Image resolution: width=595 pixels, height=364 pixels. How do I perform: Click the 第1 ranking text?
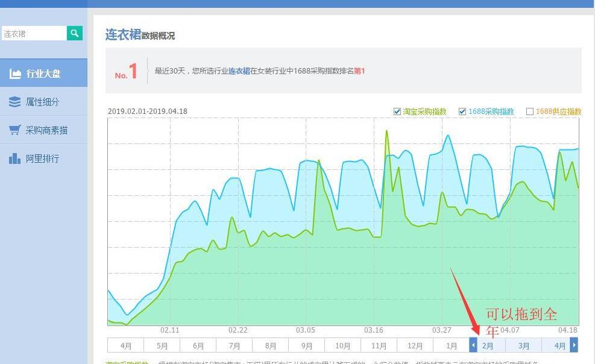coord(359,71)
